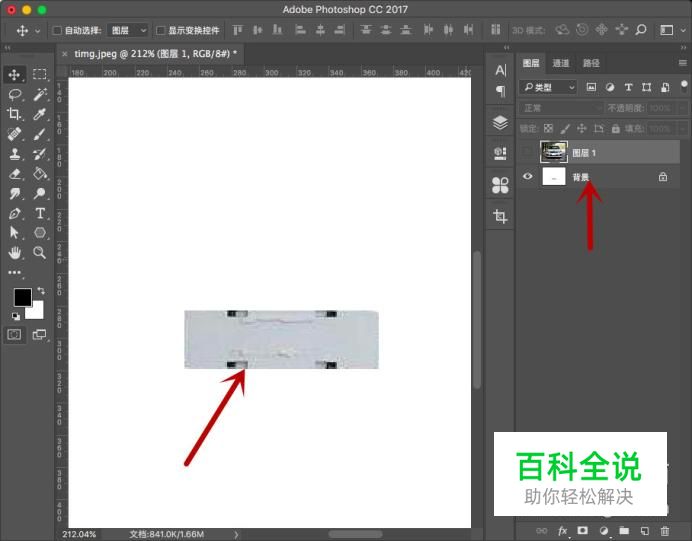Expand the status bar info arrow
The width and height of the screenshot is (692, 541).
[x=236, y=534]
